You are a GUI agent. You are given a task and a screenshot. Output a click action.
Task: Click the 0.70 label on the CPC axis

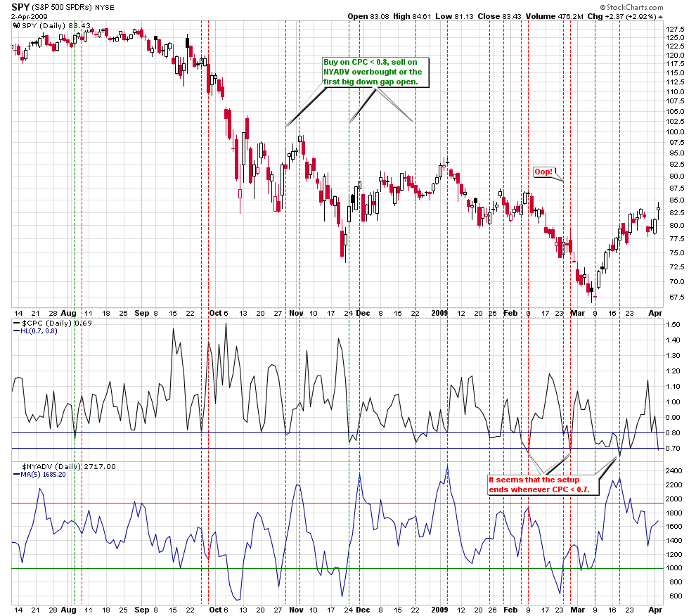(673, 449)
